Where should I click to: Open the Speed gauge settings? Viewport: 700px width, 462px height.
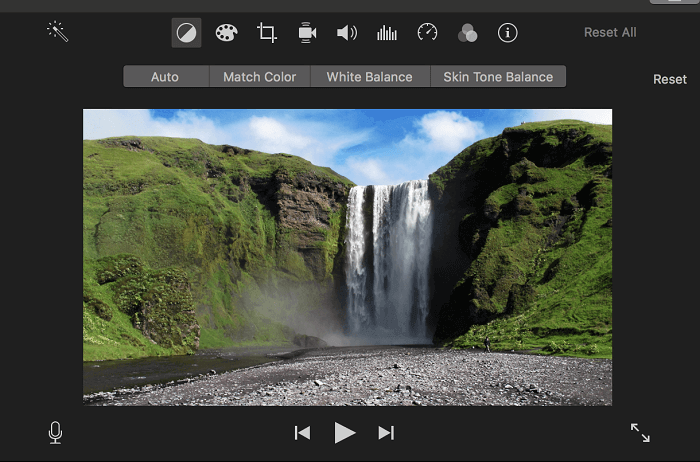pyautogui.click(x=427, y=33)
